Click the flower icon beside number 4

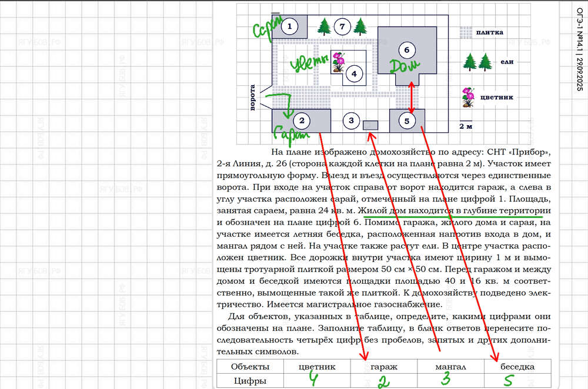pos(338,62)
